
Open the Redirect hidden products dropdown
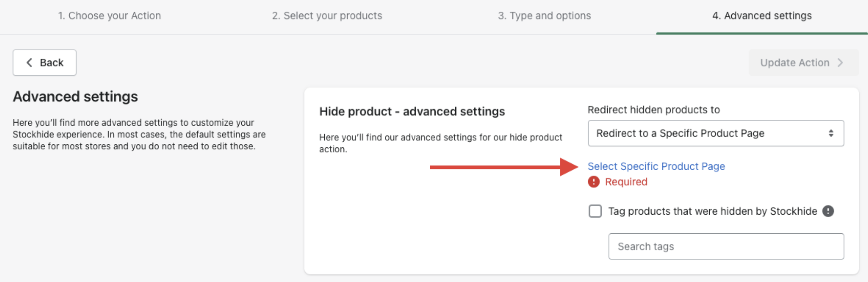715,133
